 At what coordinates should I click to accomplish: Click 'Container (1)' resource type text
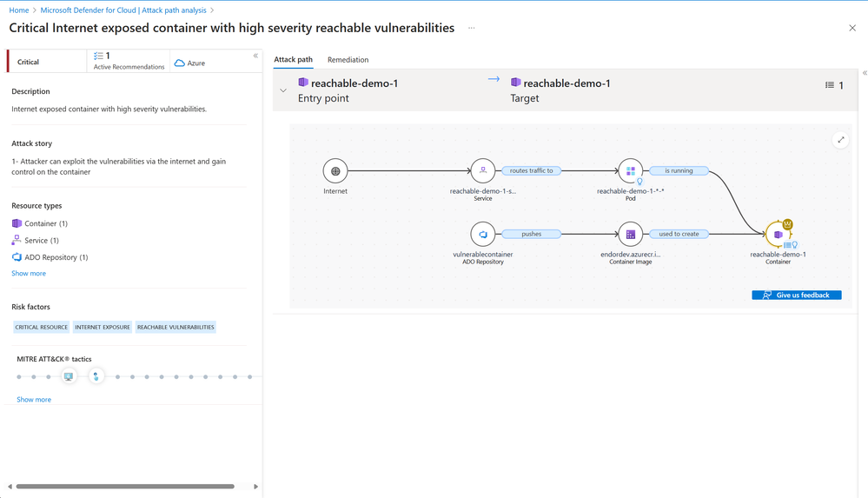pos(46,223)
